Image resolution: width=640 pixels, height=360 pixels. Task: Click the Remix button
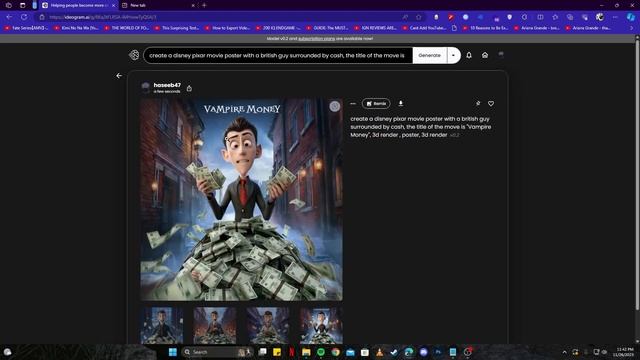tap(376, 104)
